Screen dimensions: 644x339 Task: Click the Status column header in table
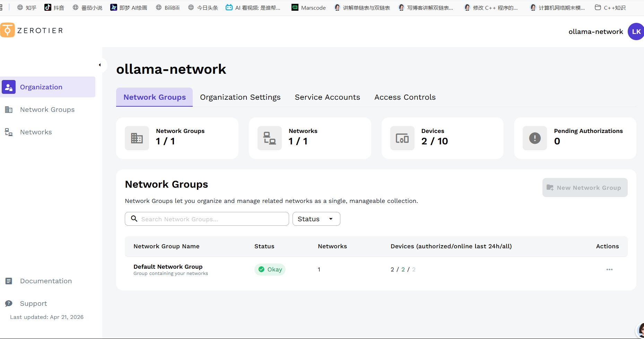click(264, 246)
